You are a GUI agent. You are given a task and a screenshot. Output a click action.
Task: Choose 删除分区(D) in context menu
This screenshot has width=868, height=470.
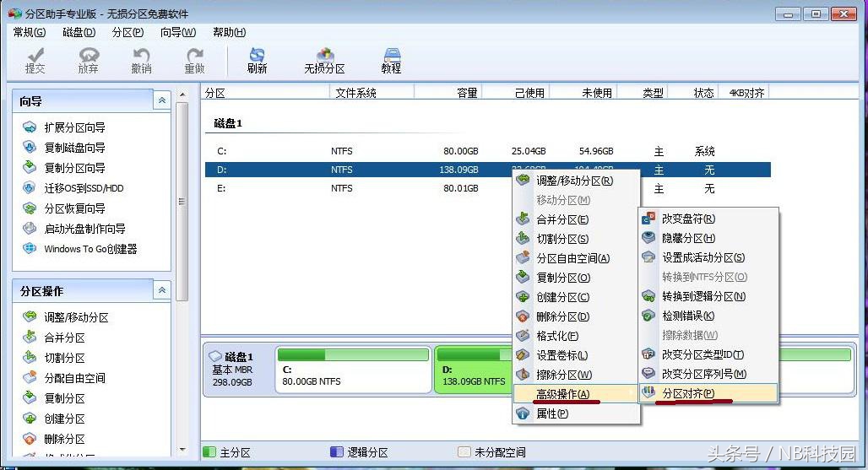point(576,316)
